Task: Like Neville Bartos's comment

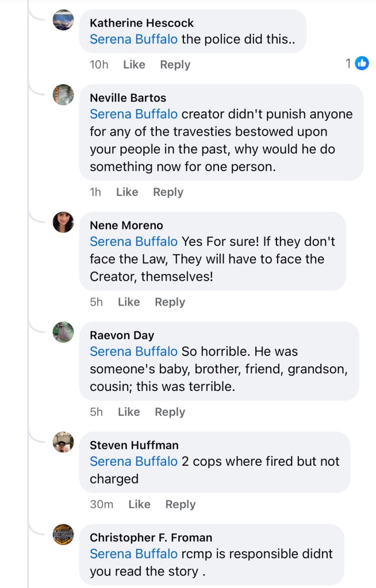Action: [127, 192]
